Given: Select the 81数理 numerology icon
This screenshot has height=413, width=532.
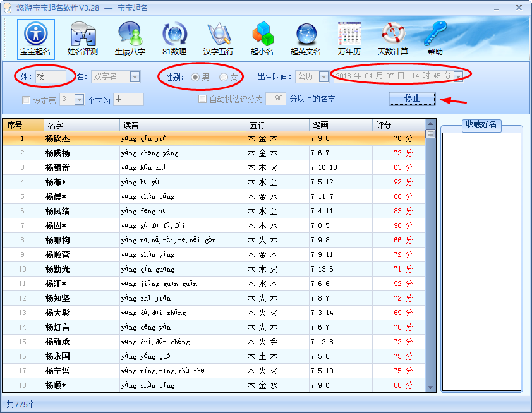Looking at the screenshot, I should 174,39.
